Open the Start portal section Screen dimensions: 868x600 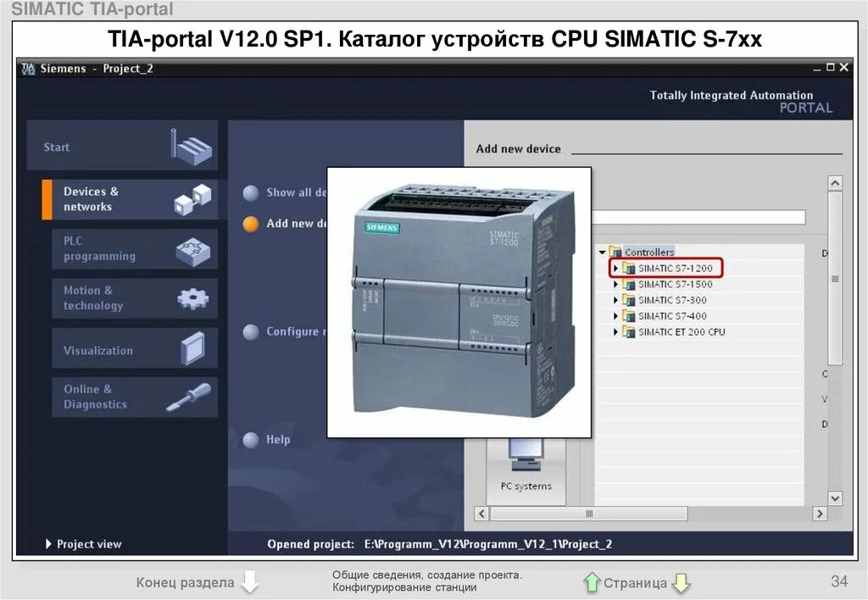coord(122,145)
